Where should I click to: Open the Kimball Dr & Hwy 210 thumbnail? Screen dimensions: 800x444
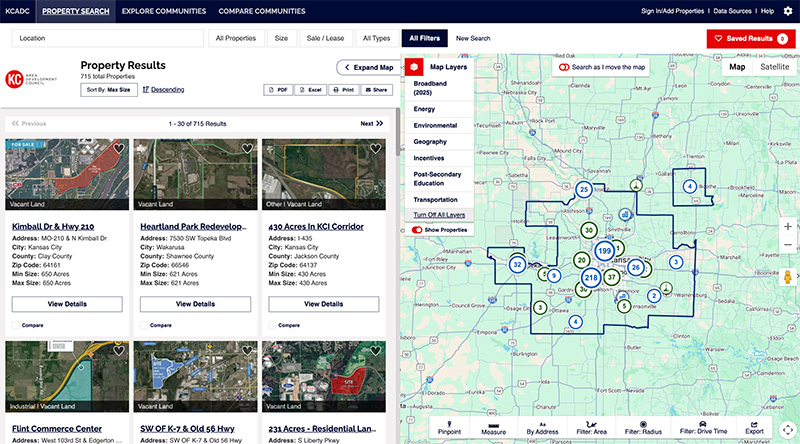(x=67, y=174)
